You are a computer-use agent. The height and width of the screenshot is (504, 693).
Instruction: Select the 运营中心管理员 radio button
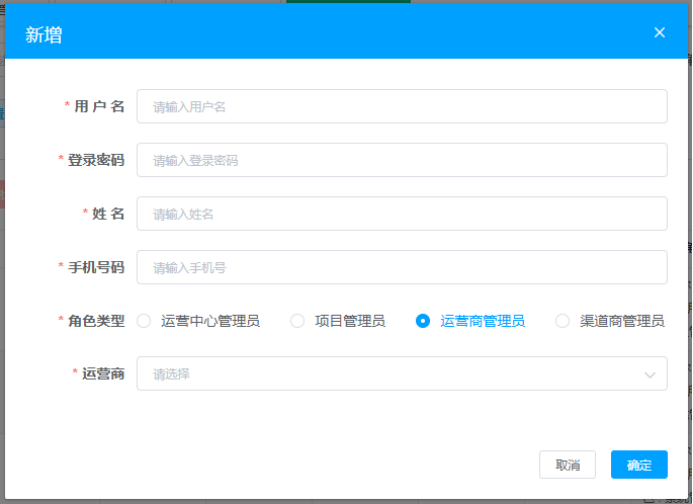144,321
